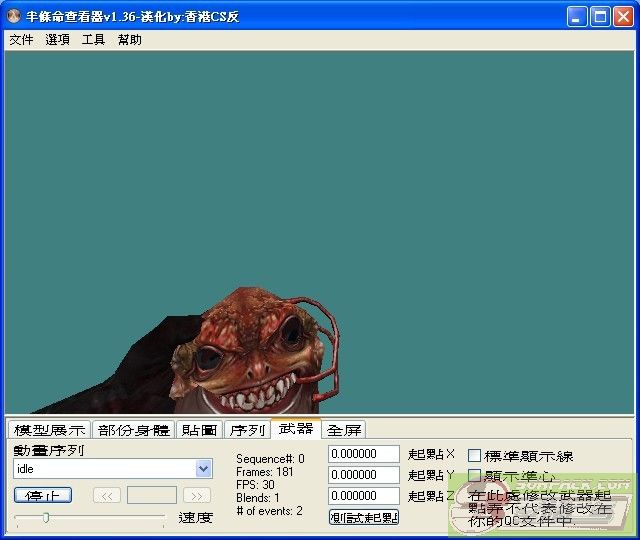The width and height of the screenshot is (640, 540).
Task: Go to the 序列 tab
Action: [x=246, y=430]
